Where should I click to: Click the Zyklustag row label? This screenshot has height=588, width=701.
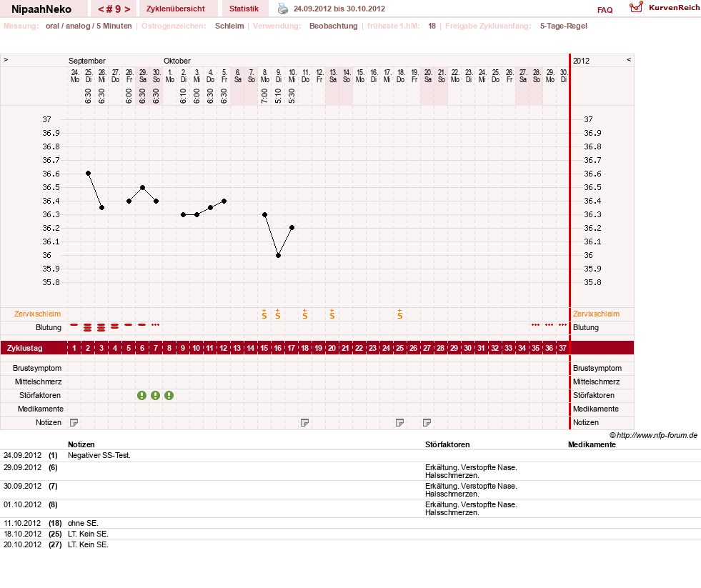pyautogui.click(x=24, y=348)
